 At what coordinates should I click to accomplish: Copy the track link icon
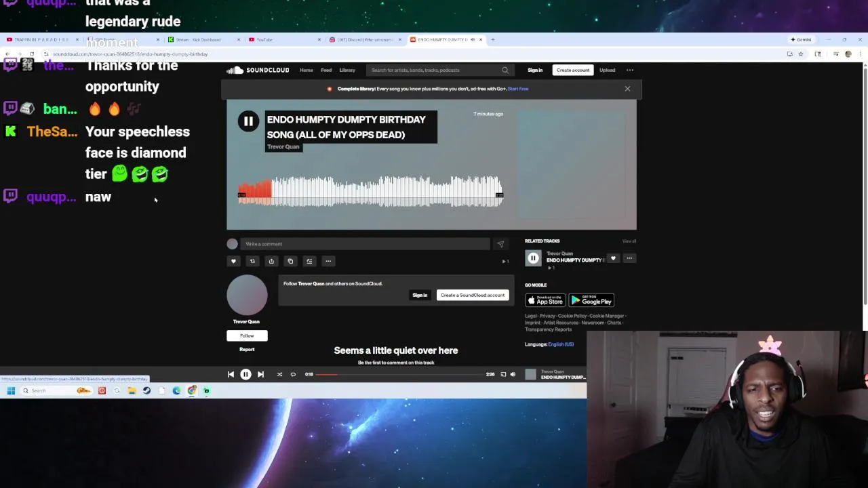tap(290, 261)
